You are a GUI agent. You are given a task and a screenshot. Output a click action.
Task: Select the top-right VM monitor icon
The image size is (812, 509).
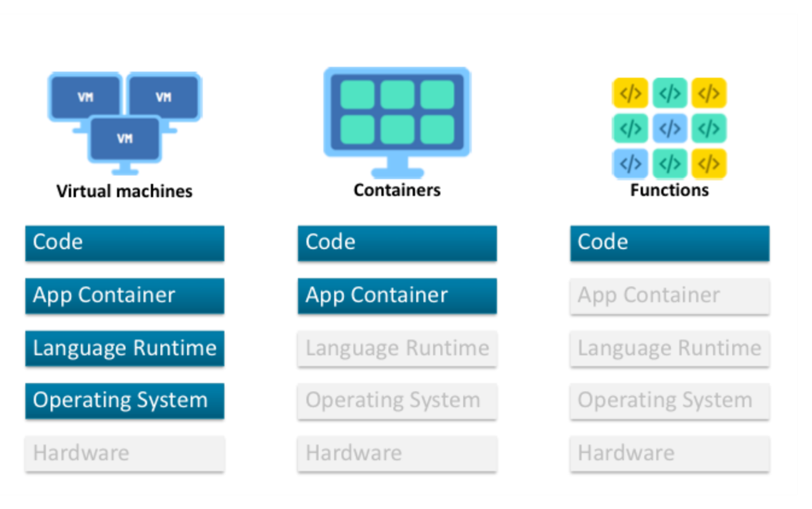(164, 95)
